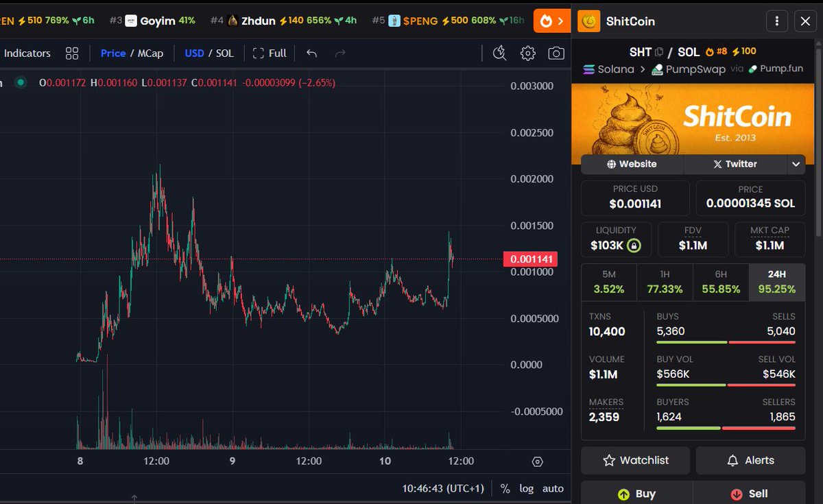Click the time display 10:46:43 (UTC+1)

tap(443, 488)
